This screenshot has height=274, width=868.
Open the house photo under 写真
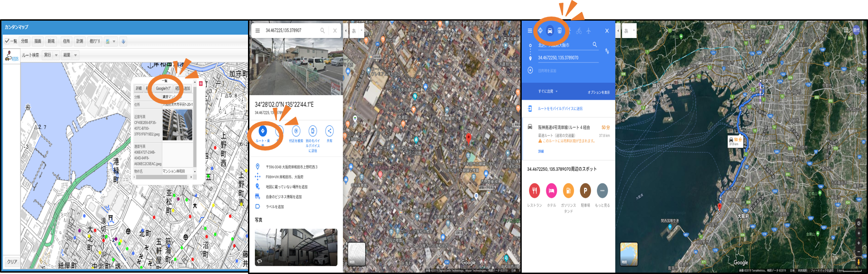(296, 247)
